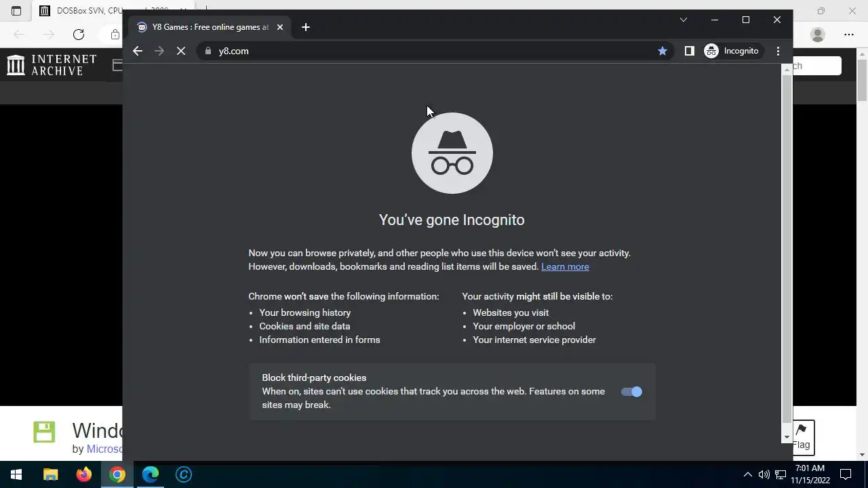Reload the page in the Edge window
The width and height of the screenshot is (868, 488).
tap(79, 35)
